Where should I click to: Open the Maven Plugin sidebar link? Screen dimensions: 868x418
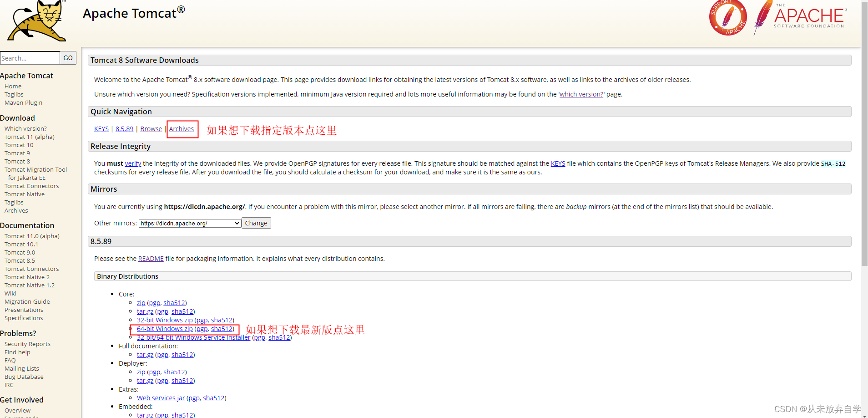tap(23, 103)
